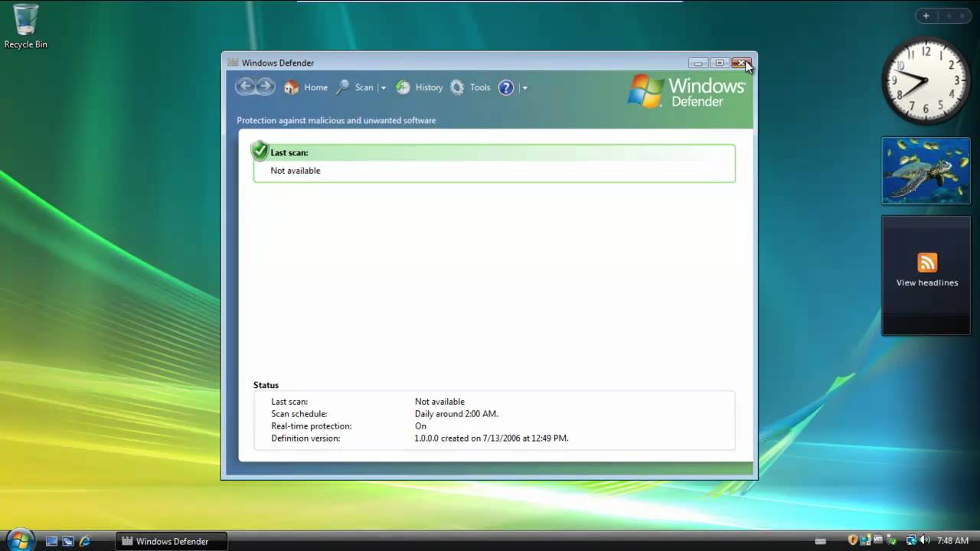Click the Status heading
980x551 pixels.
[266, 385]
